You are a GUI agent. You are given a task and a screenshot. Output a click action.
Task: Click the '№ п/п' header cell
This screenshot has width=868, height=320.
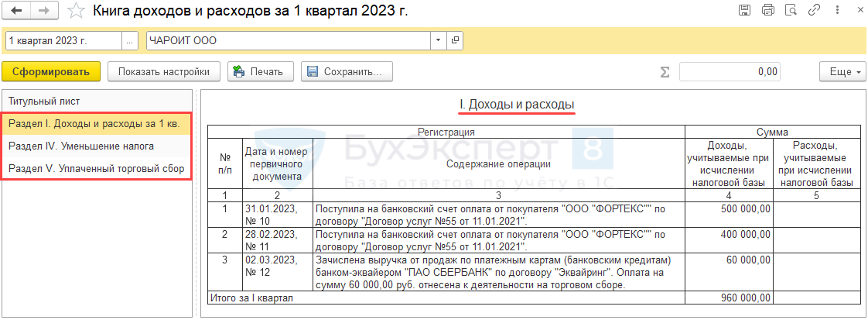[225, 163]
